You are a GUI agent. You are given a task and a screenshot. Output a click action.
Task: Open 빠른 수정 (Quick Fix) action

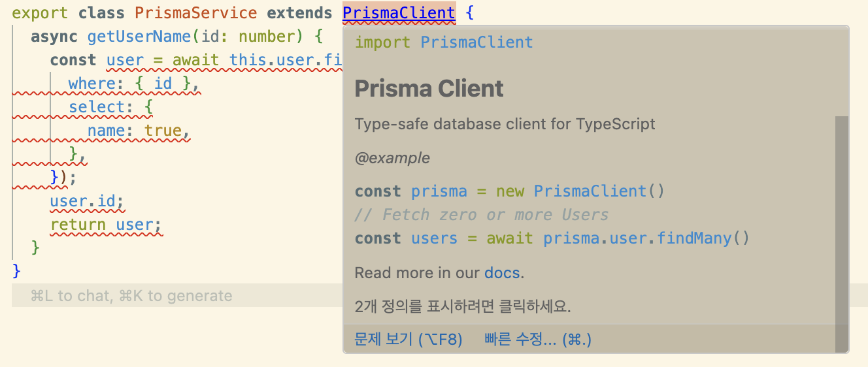coord(538,340)
